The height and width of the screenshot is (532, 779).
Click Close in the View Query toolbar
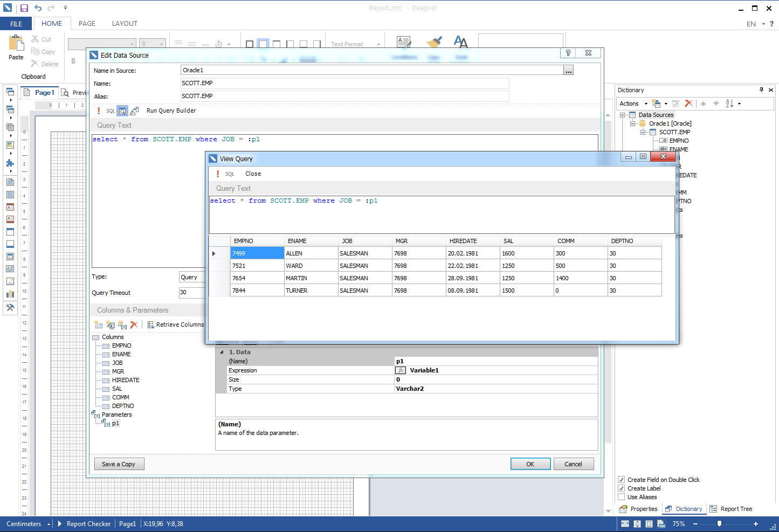click(x=253, y=174)
